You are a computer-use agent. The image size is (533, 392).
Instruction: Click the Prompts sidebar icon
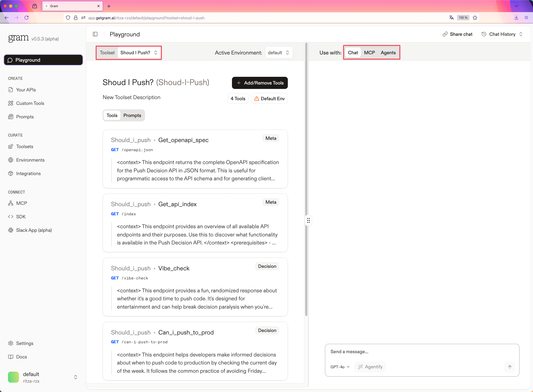pyautogui.click(x=11, y=117)
